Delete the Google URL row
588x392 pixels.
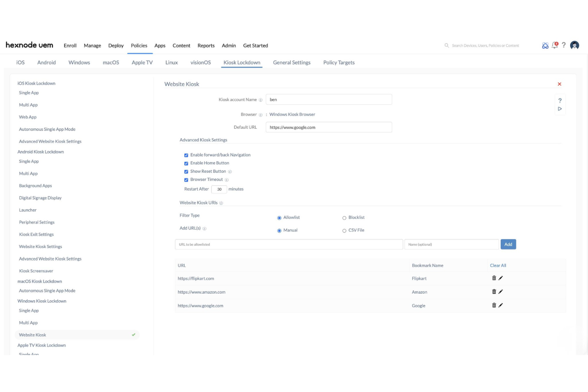[494, 305]
